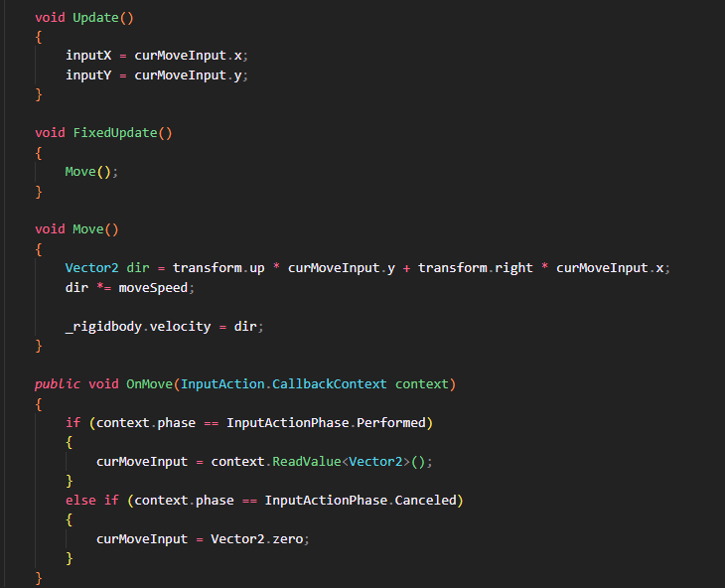Click transform.up in the dir assignment
Viewport: 725px width, 588px height.
(x=218, y=268)
